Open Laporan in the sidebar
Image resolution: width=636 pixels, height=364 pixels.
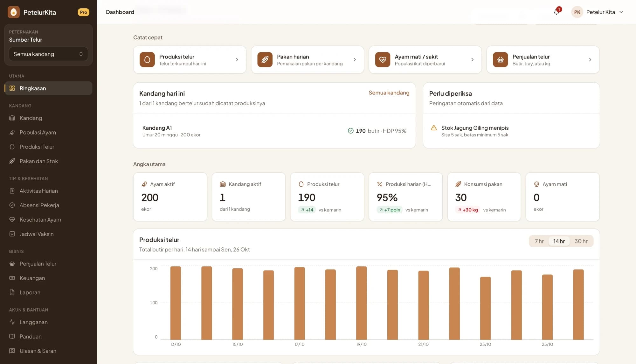tap(48, 292)
